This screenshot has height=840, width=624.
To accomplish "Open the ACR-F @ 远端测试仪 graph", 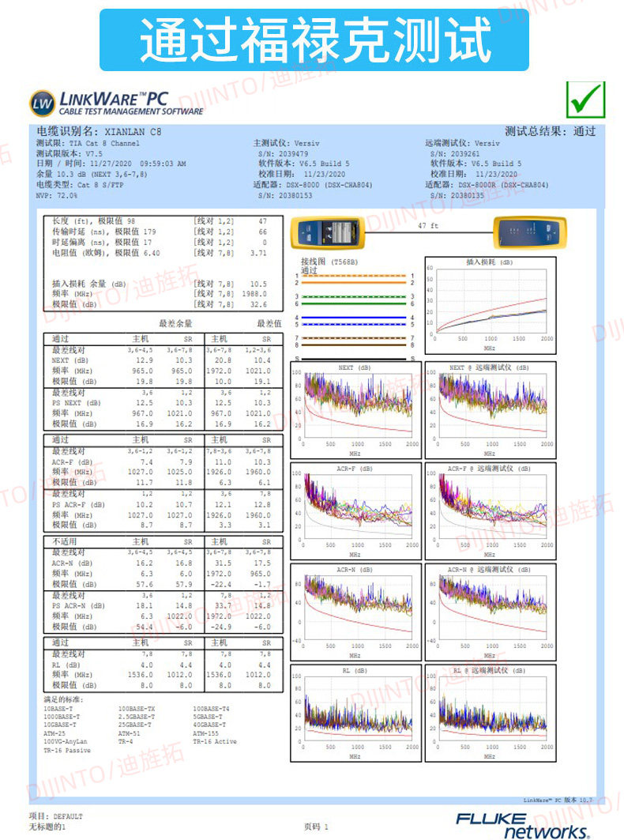I will 491,511.
